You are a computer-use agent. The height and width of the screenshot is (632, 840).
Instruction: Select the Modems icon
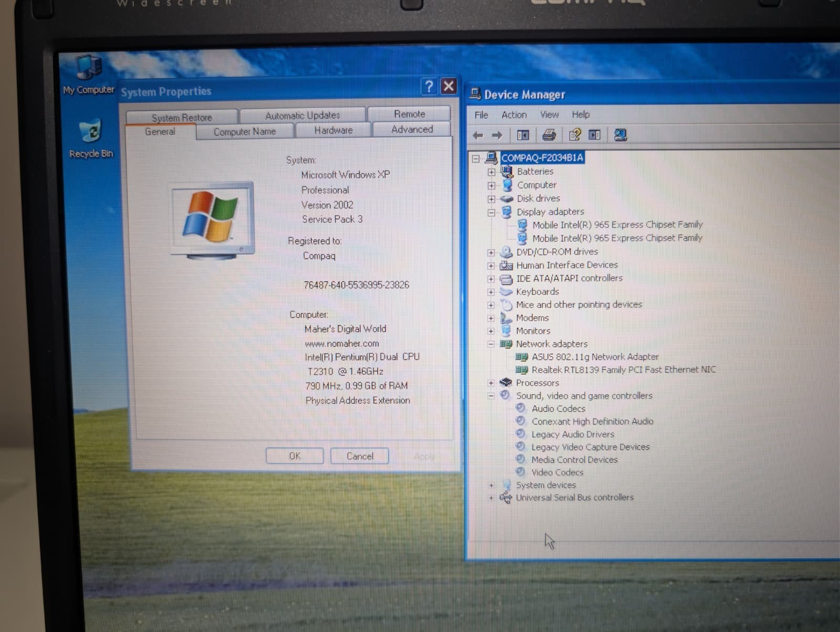[x=506, y=318]
